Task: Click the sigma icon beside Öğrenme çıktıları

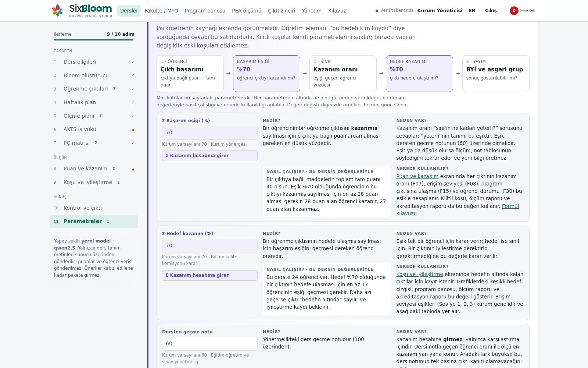Action: pyautogui.click(x=114, y=89)
